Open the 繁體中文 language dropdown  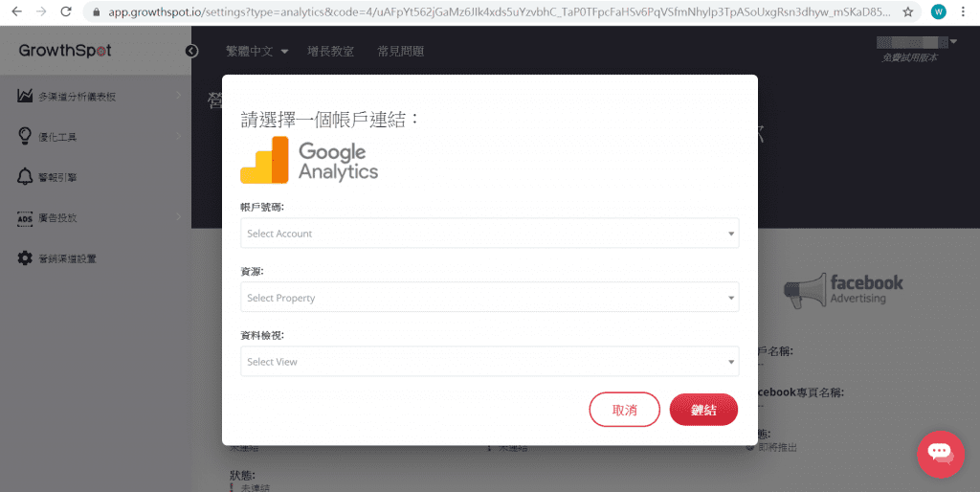[256, 52]
